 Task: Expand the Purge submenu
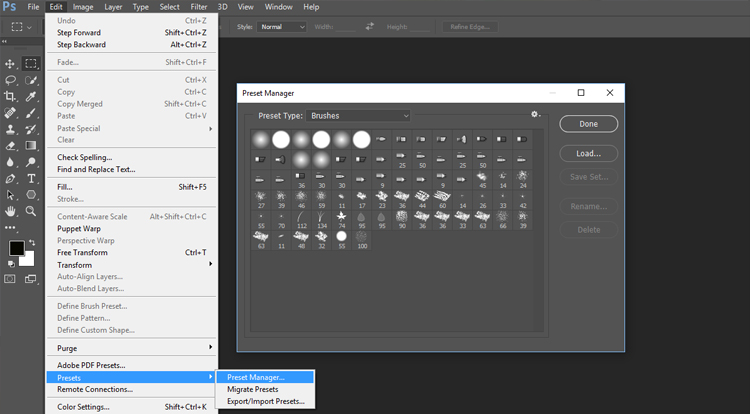[x=133, y=348]
